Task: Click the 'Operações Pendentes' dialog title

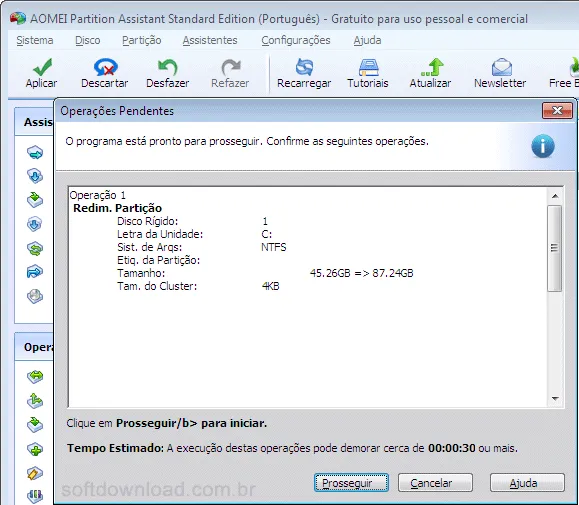Action: pyautogui.click(x=117, y=111)
